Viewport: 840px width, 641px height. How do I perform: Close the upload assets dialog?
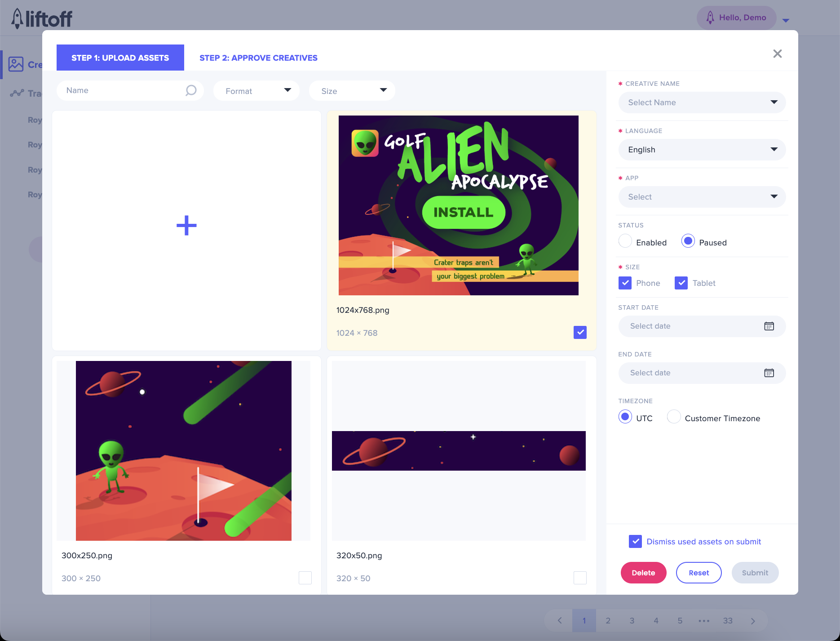(777, 54)
